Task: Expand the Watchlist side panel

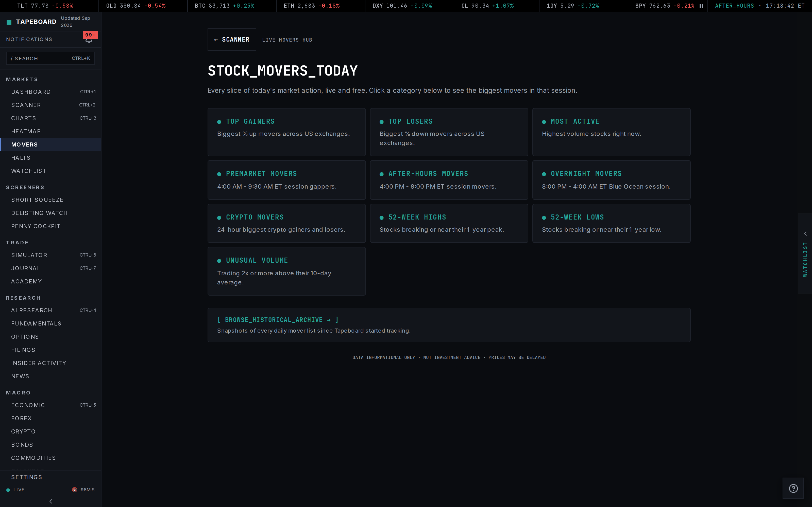Action: (x=805, y=253)
